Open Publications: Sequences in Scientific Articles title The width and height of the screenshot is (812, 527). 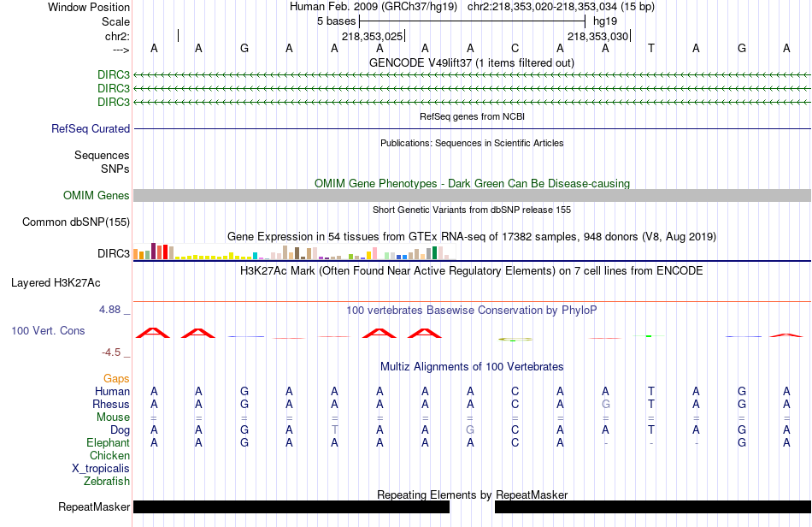click(x=472, y=143)
